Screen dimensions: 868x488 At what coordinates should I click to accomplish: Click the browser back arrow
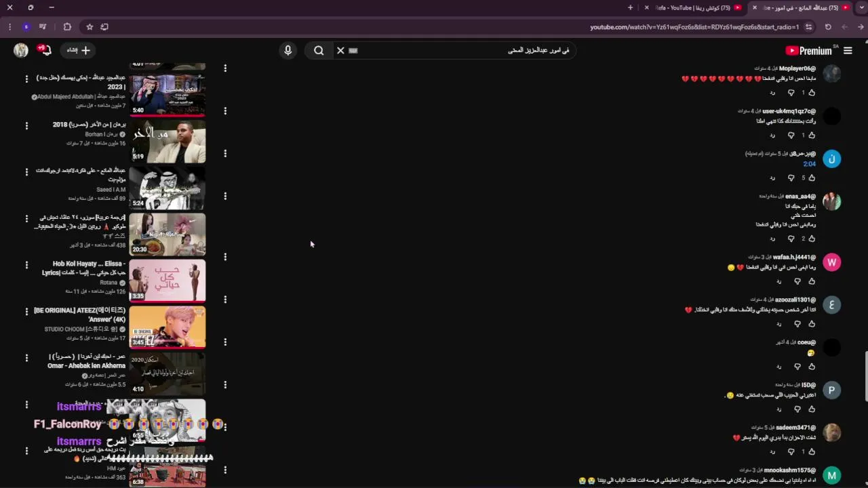861,26
